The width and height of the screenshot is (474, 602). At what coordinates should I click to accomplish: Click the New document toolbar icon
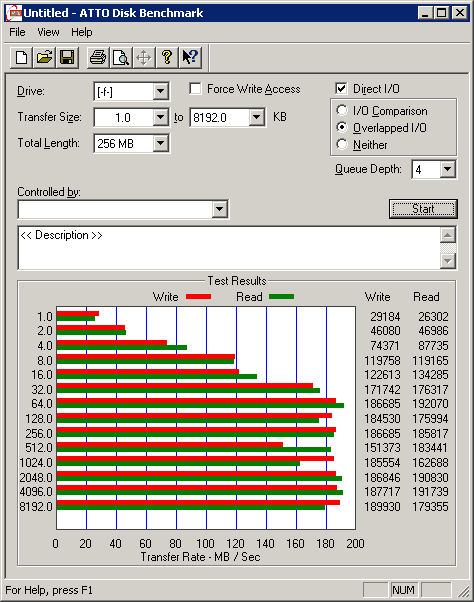click(21, 58)
